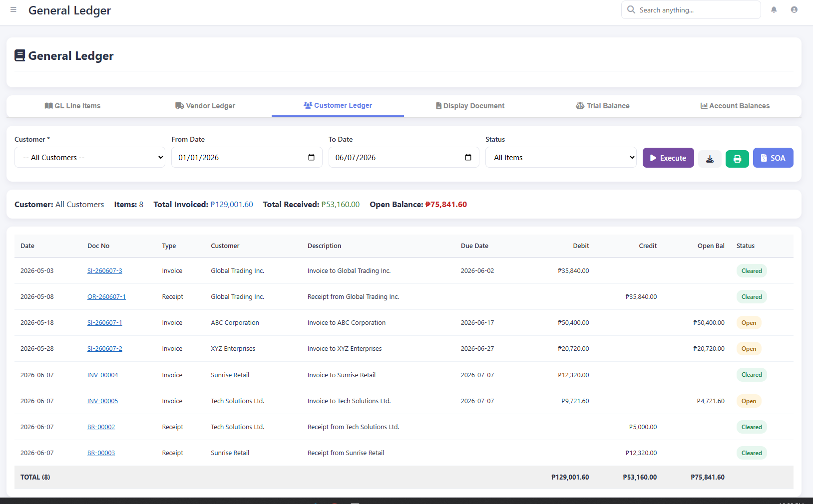Click the green print icon button
Screen dimensions: 813x504
pos(737,159)
